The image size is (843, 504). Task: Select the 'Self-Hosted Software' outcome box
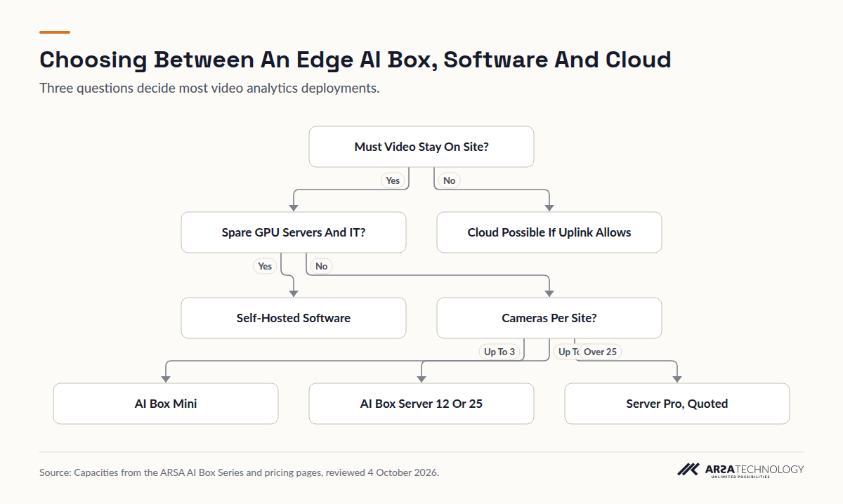294,318
